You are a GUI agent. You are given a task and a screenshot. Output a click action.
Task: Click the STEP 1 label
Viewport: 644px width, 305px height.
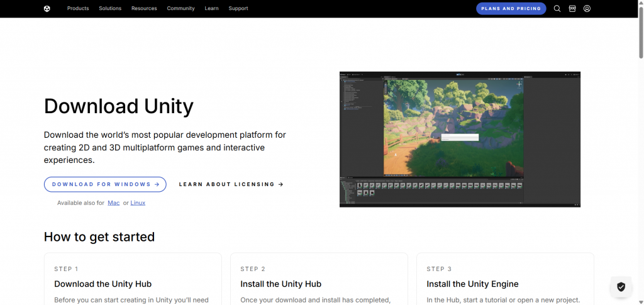click(66, 269)
